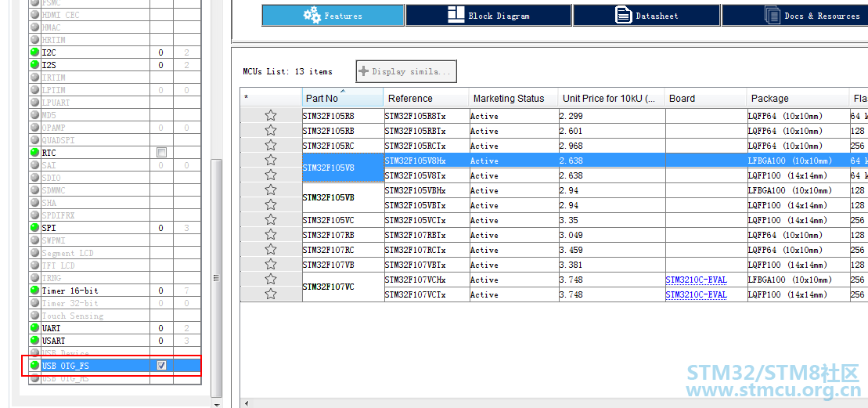
Task: Click the star beside STM32F107VCTx
Action: click(x=271, y=294)
